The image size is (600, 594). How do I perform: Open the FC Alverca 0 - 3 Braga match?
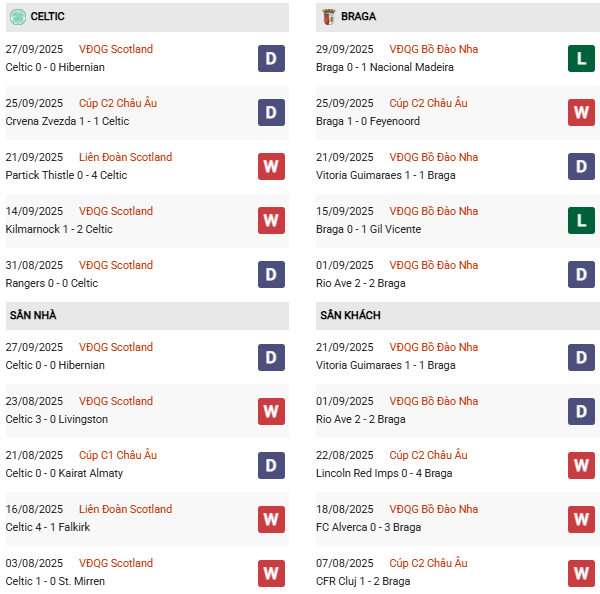pyautogui.click(x=368, y=527)
